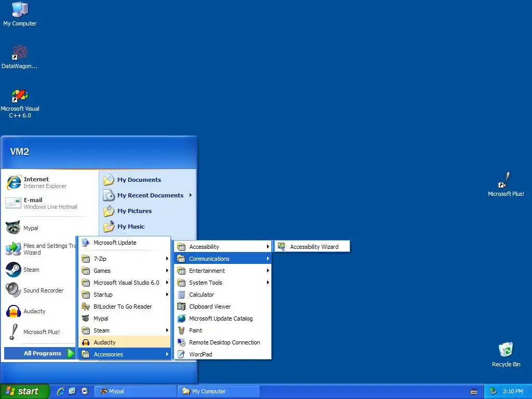Open BitLocker To Go Reader
The height and width of the screenshot is (399, 532).
pyautogui.click(x=125, y=307)
